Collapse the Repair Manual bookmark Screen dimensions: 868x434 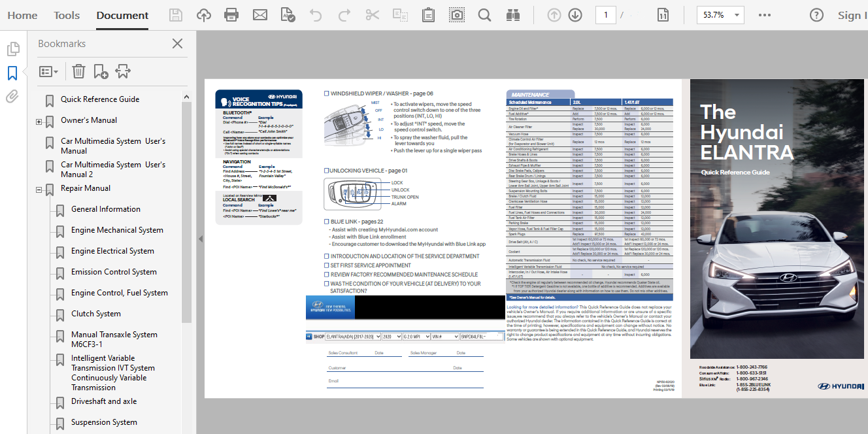click(x=39, y=190)
